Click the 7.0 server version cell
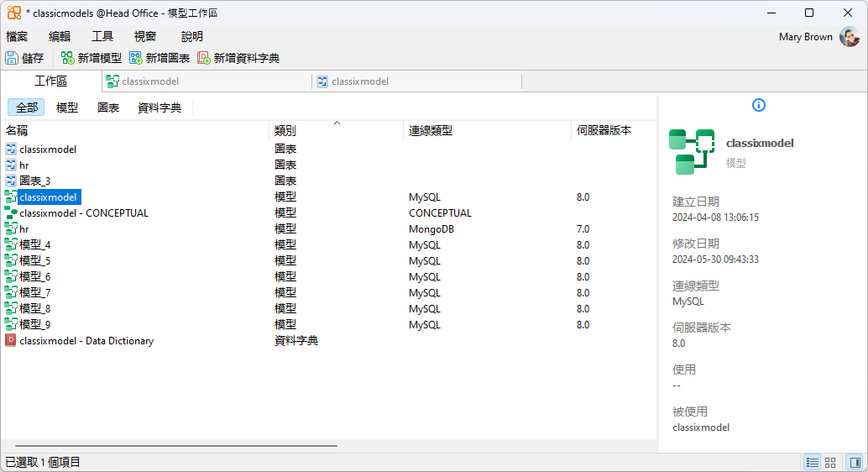This screenshot has width=868, height=472. [x=583, y=229]
